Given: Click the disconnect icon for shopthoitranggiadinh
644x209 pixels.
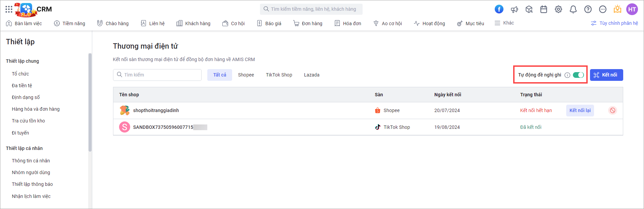Looking at the screenshot, I should [x=612, y=110].
